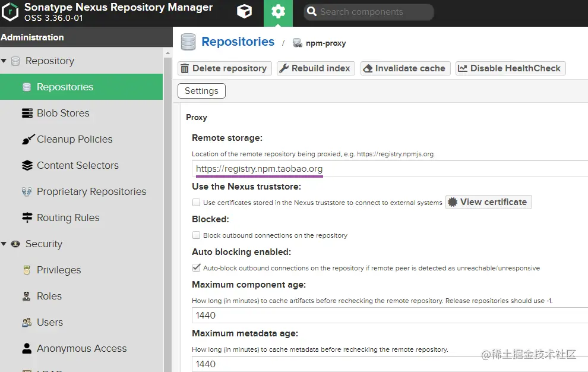Click the Security section mask icon
Image resolution: width=588 pixels, height=372 pixels.
pos(15,244)
